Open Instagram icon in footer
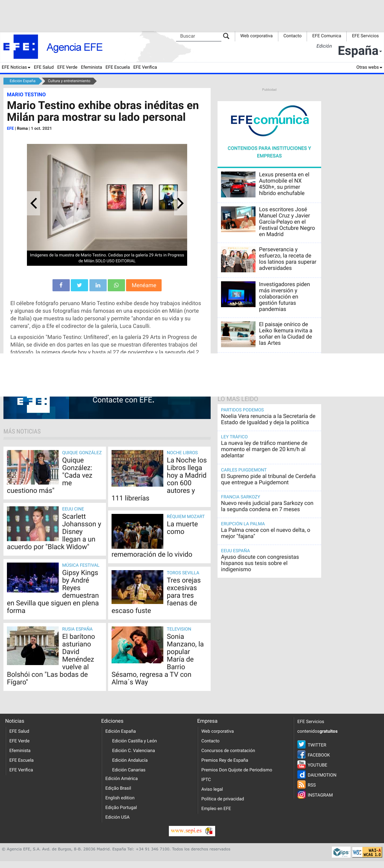 pos(301,794)
